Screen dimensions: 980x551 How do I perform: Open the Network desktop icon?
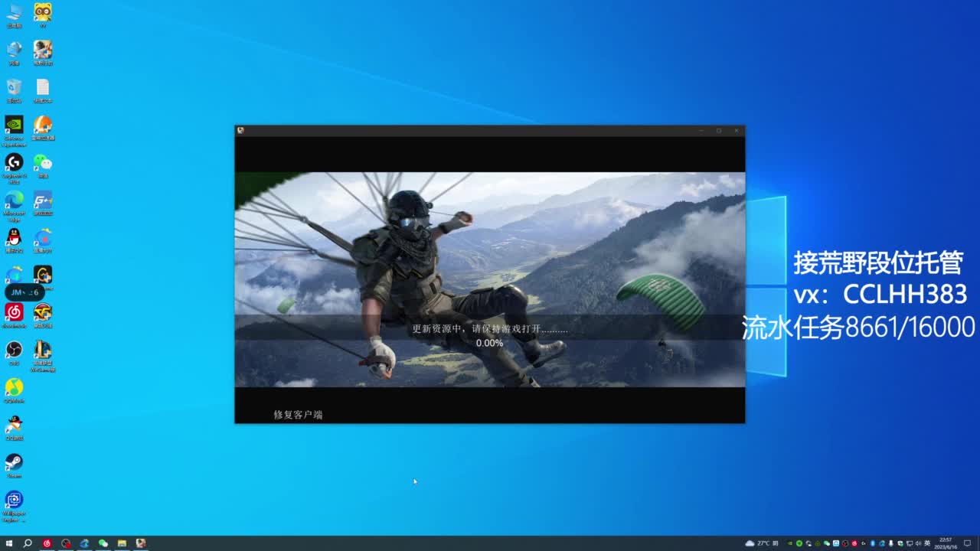14,53
